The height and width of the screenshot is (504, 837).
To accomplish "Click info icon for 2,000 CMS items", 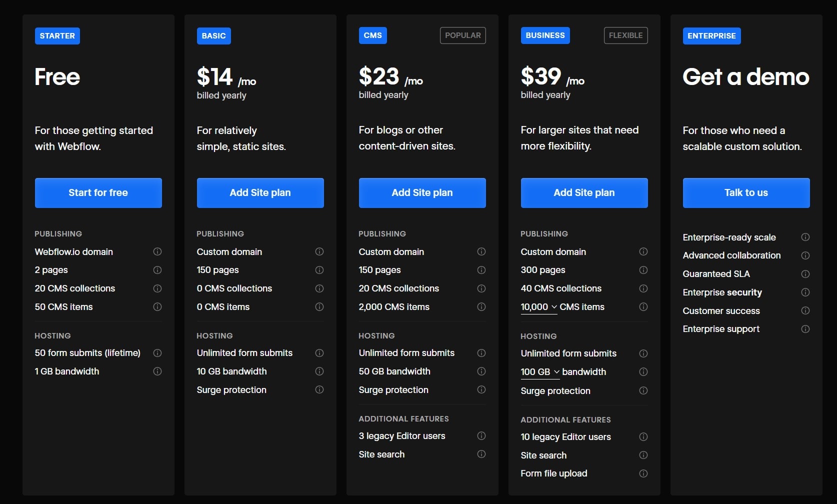I will [481, 306].
